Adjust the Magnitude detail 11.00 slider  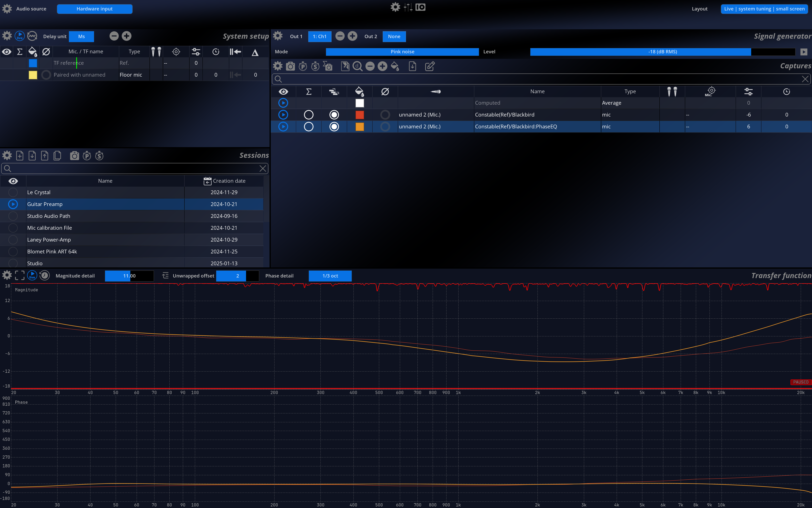pos(129,276)
